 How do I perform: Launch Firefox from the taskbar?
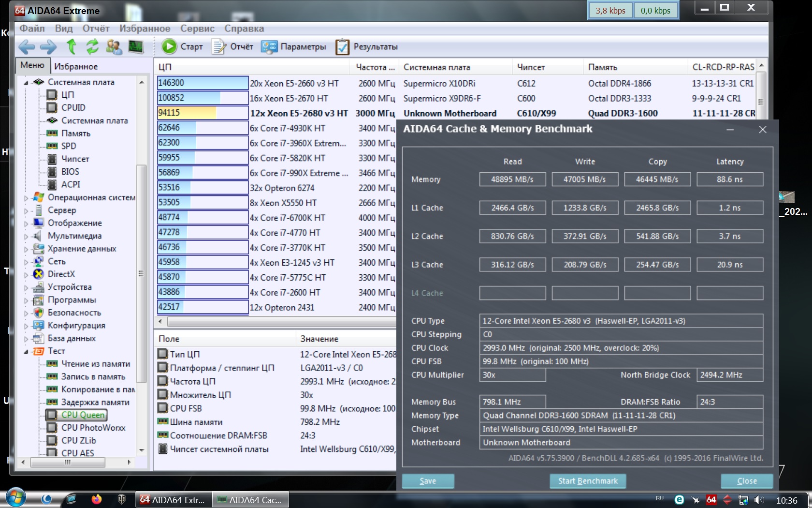96,499
